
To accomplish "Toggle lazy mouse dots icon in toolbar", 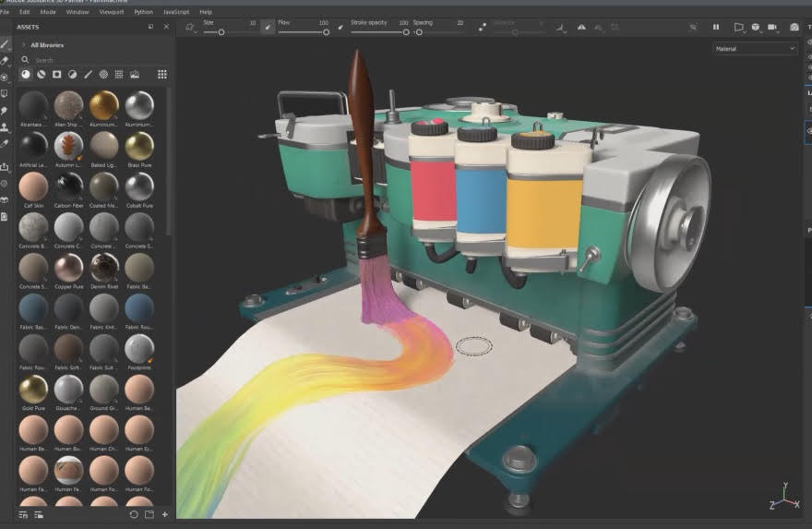I will (482, 27).
